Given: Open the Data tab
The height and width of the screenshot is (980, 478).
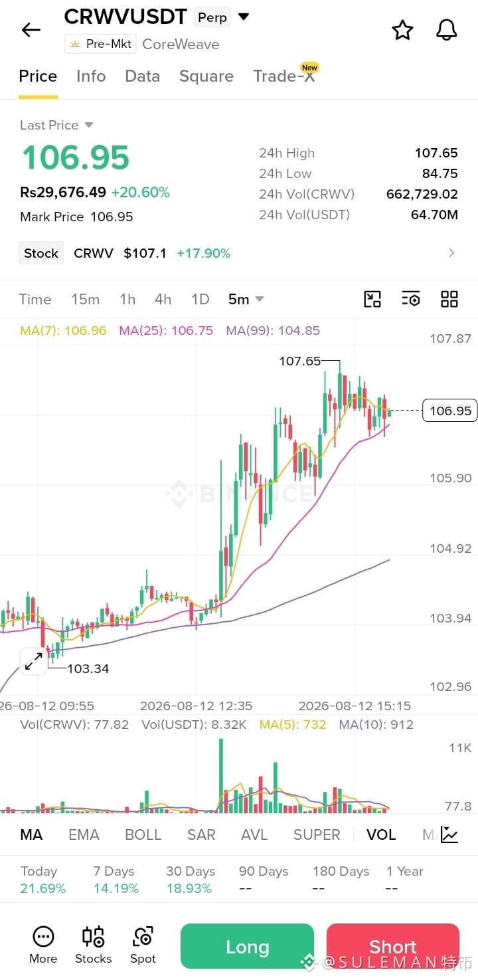Looking at the screenshot, I should coord(143,76).
